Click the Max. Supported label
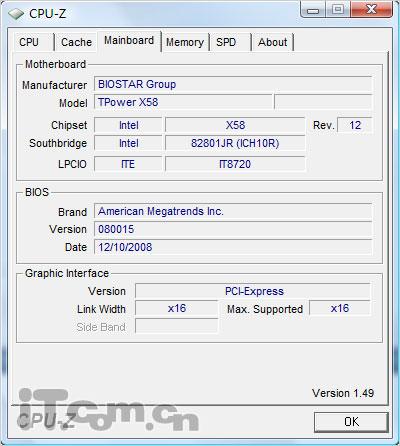Viewport: 400px width, 446px height. (265, 309)
